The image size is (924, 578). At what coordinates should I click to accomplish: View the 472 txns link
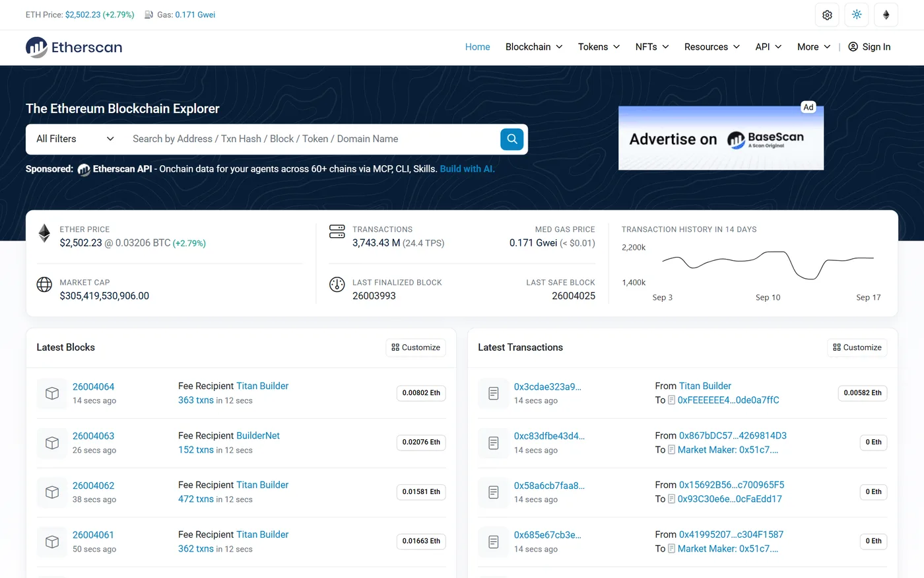[x=196, y=499]
